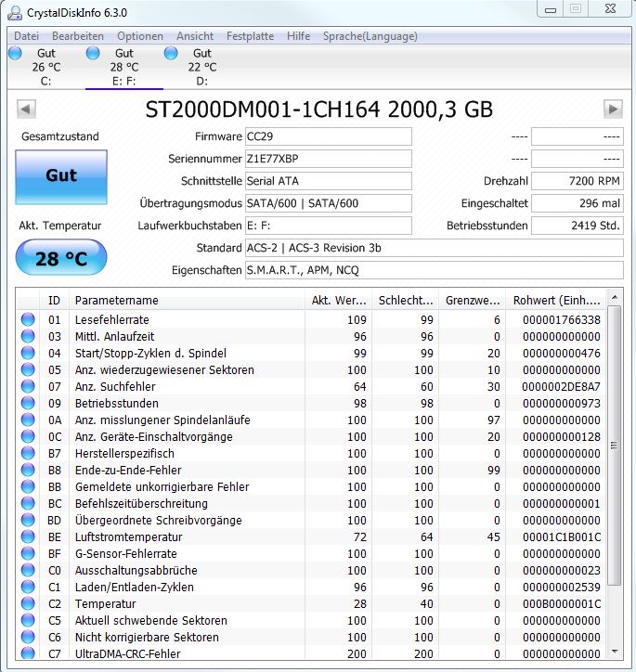This screenshot has height=672, width=636.
Task: Click the Übertragungsmodus field SATA/600
Action: point(329,203)
